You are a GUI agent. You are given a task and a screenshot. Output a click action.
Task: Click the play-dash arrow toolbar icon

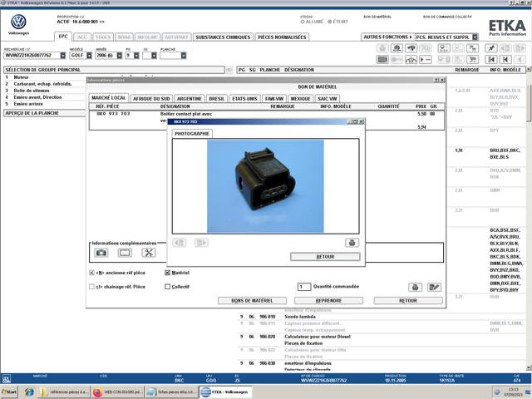click(425, 60)
